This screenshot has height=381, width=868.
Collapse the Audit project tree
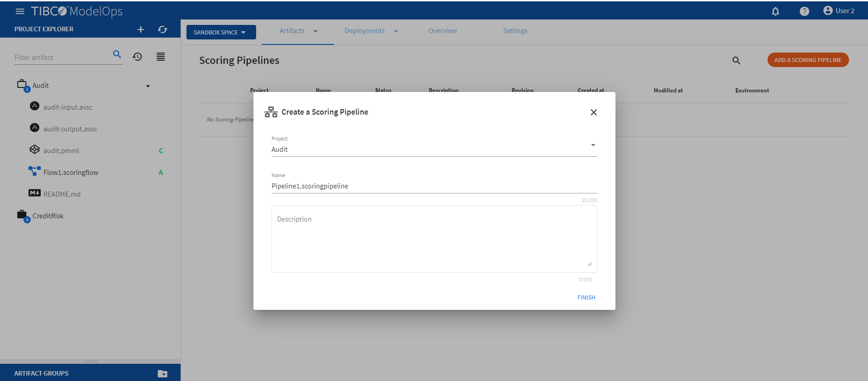148,86
